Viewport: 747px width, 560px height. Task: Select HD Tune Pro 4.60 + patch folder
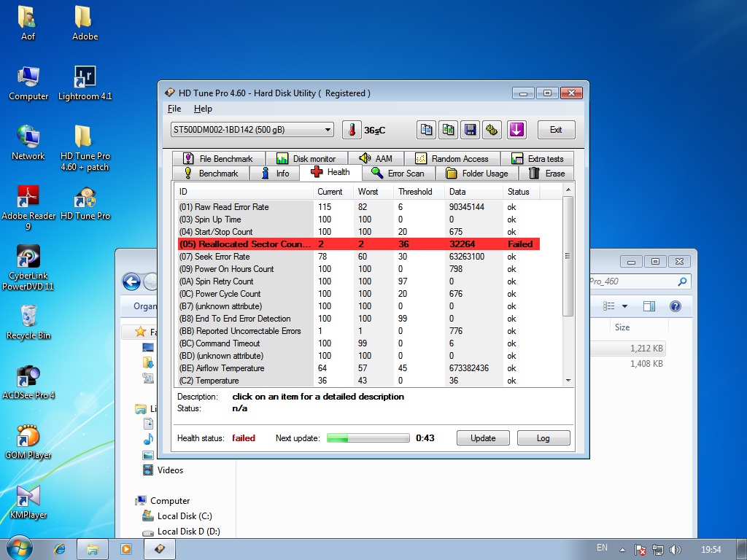(x=85, y=148)
